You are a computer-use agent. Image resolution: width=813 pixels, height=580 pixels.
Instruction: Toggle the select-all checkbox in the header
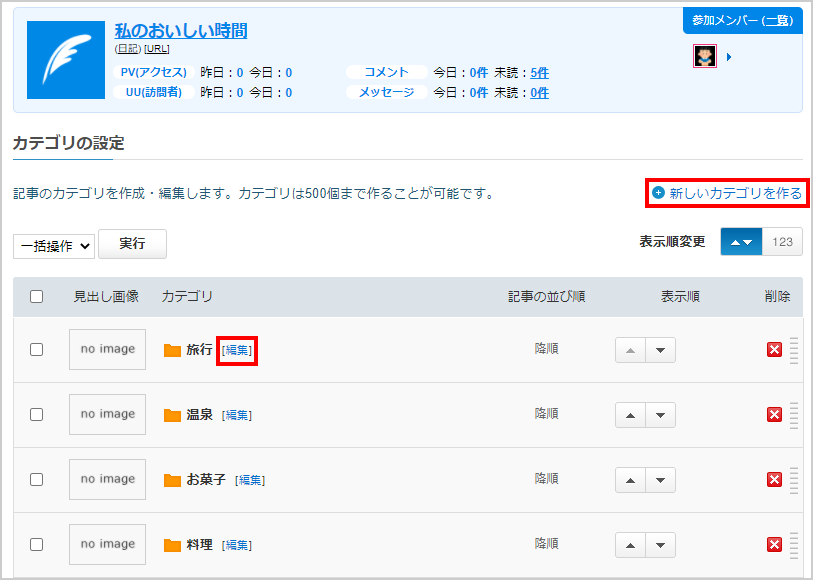coord(36,296)
